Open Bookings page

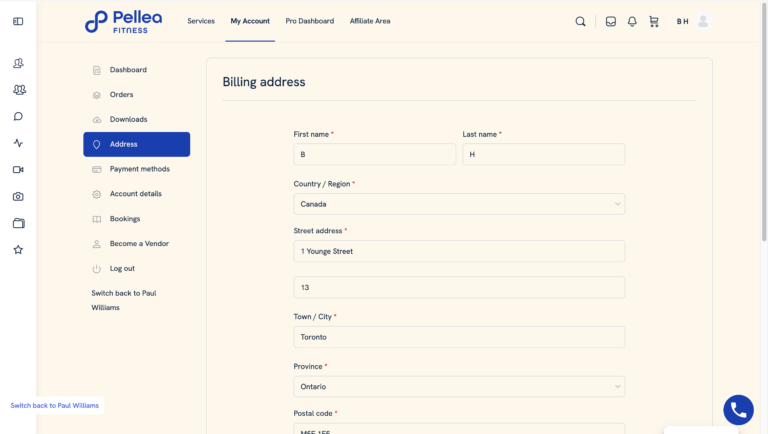pos(125,218)
